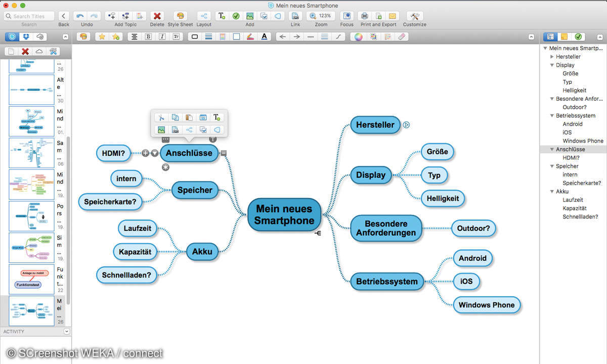The image size is (607, 364).
Task: Open the rainbow palette swatch in format bar
Action: tap(373, 36)
